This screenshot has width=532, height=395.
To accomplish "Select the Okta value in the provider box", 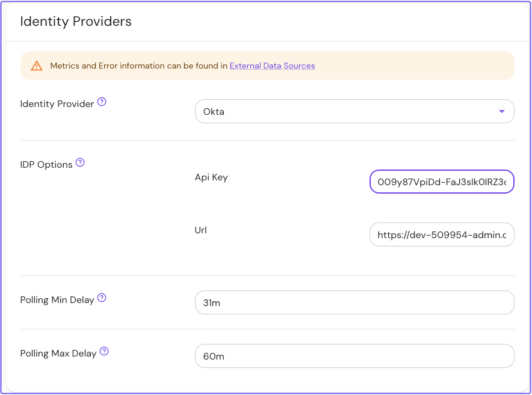I will [214, 111].
